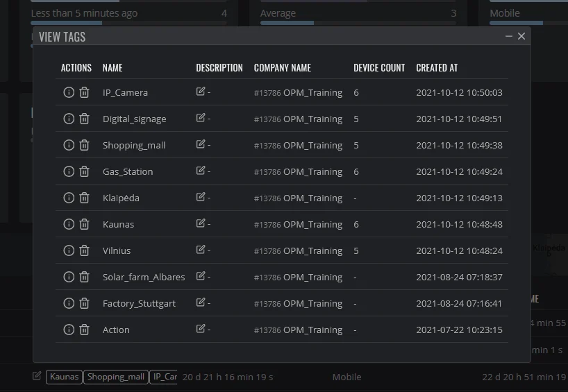This screenshot has width=568, height=392.
Task: View info for Klaipėda tag
Action: click(69, 198)
